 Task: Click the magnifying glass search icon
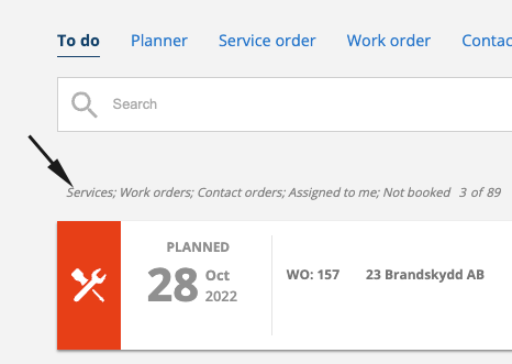pos(84,105)
